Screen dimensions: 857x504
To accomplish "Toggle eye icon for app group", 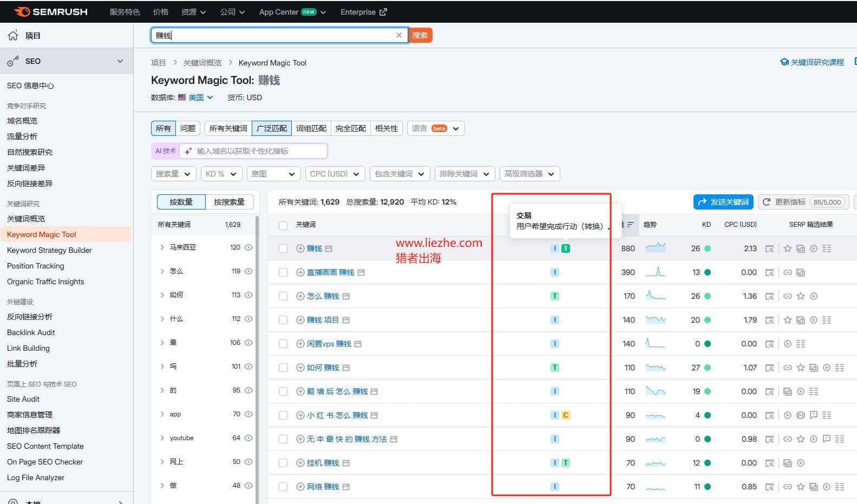I will coord(248,414).
